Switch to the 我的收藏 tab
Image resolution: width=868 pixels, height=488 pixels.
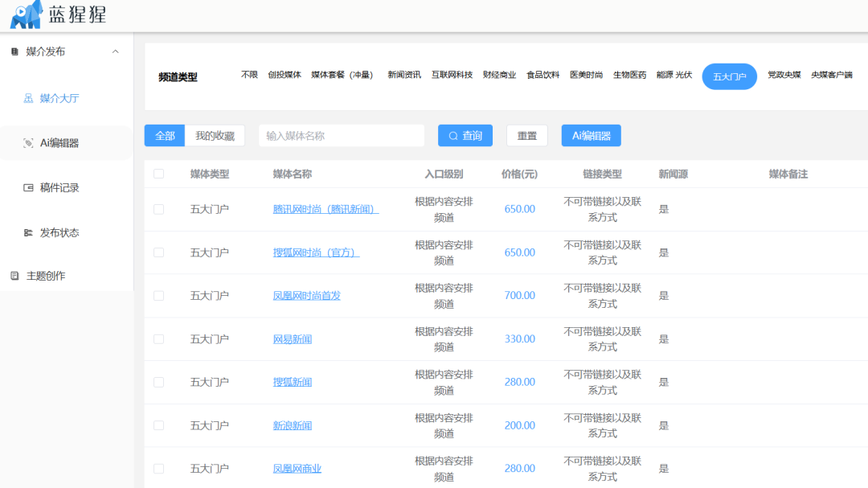214,135
